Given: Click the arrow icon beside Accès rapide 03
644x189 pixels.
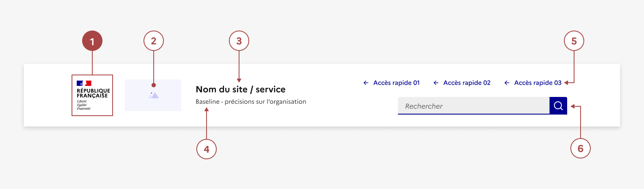Looking at the screenshot, I should (507, 83).
